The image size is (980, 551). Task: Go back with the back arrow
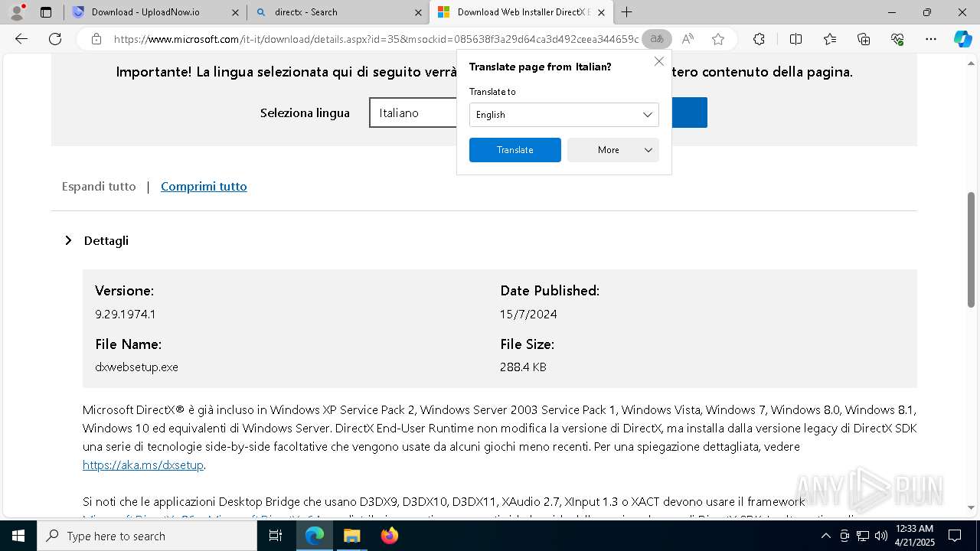(x=21, y=39)
